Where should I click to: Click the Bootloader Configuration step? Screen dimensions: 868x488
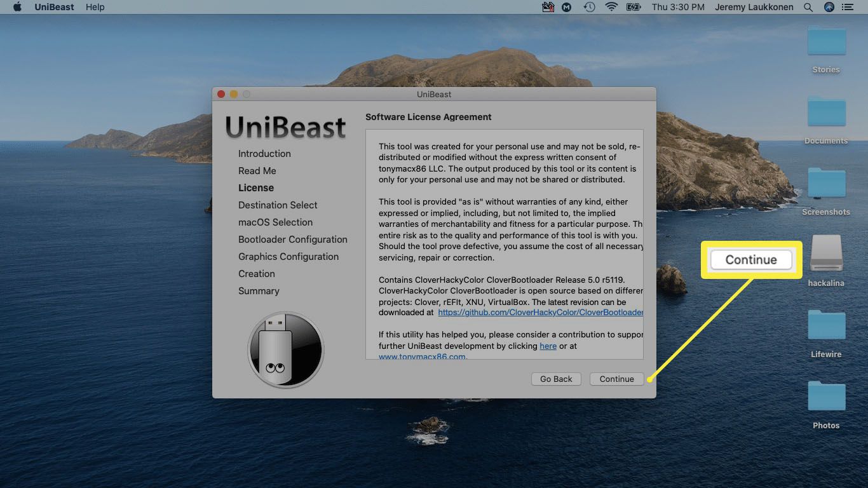[x=292, y=240]
